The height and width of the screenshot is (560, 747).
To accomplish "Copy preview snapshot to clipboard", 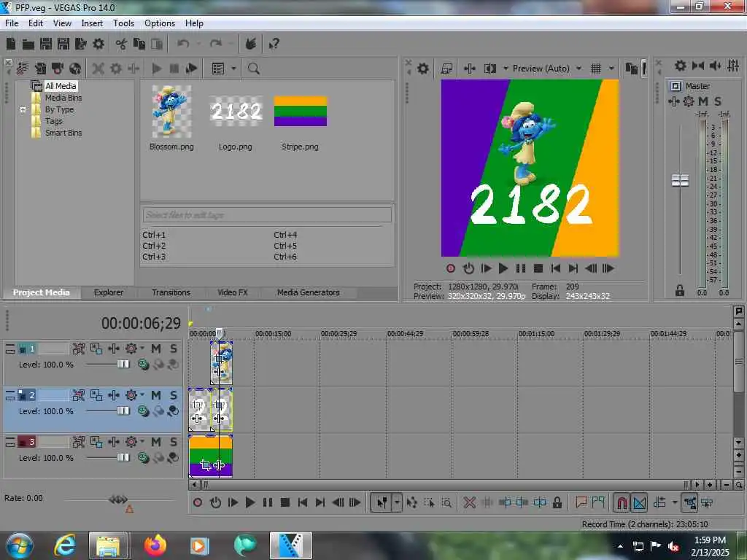I will coord(631,69).
